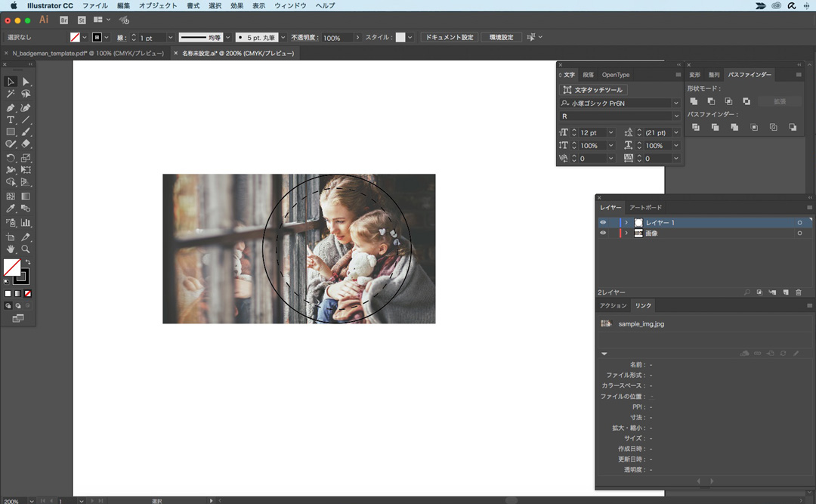Viewport: 816px width, 504px height.
Task: Click the Unite shape mode icon in Pathfinder
Action: pyautogui.click(x=694, y=101)
